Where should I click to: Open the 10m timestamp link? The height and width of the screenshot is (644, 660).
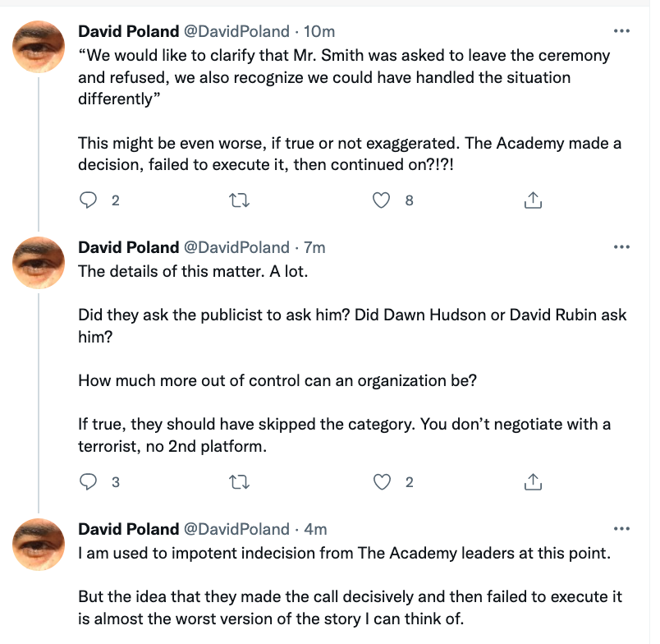[x=319, y=31]
